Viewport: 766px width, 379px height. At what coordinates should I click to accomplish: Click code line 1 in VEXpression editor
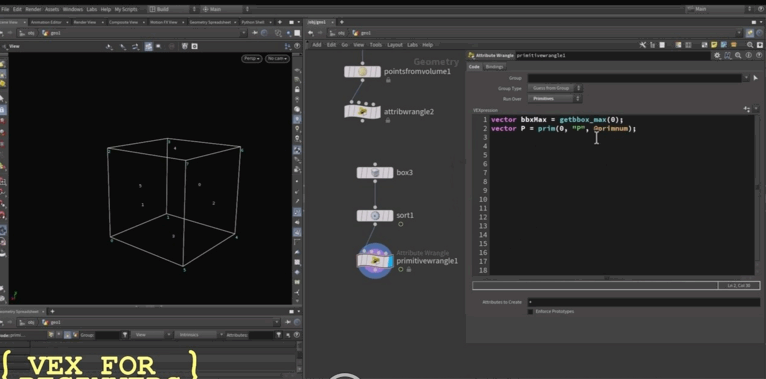click(x=557, y=120)
